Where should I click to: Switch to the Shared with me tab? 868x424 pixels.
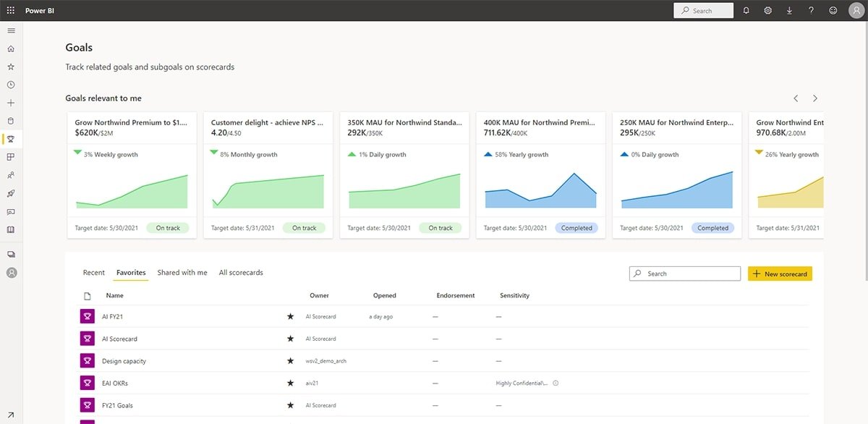[182, 272]
